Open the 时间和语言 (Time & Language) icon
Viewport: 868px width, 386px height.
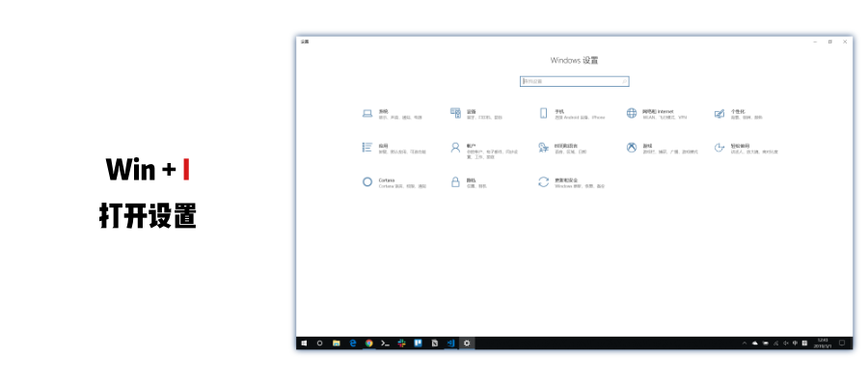543,148
